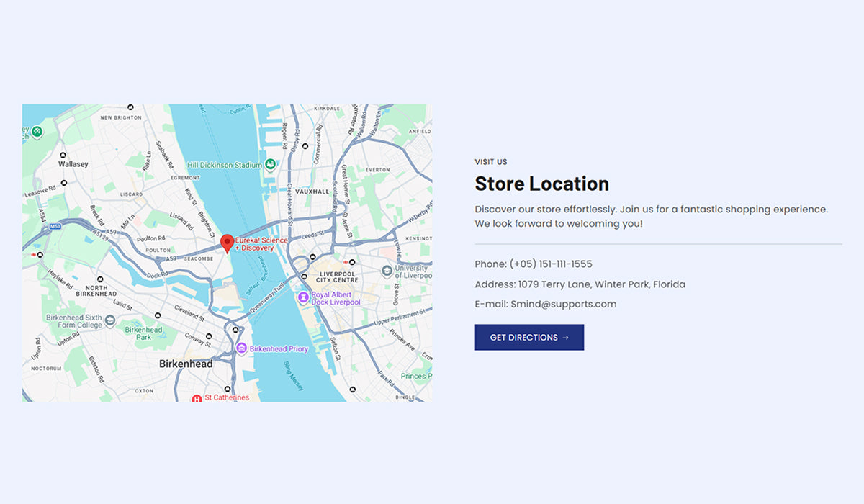
Task: Click the EGREMONT label on map
Action: pos(186,178)
